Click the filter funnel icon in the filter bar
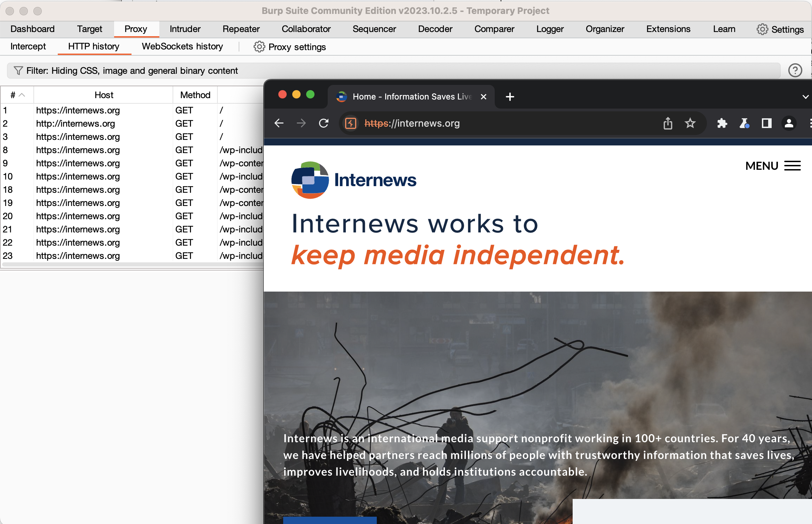The width and height of the screenshot is (812, 524). coord(18,70)
